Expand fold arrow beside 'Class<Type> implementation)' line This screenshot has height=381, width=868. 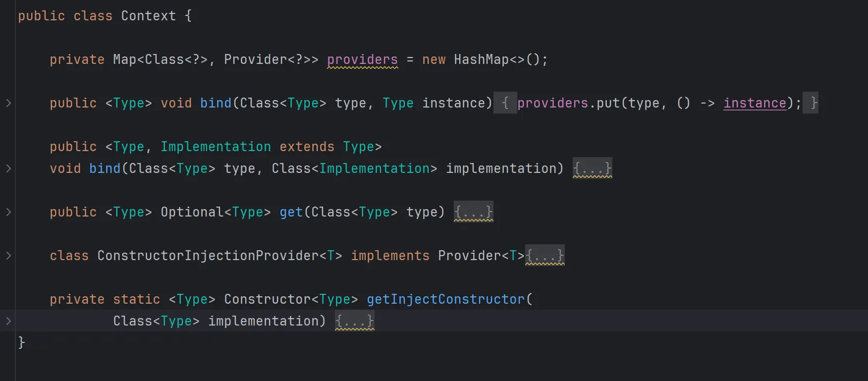coord(8,321)
